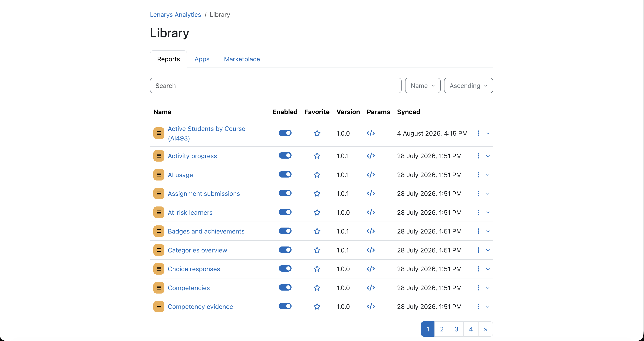Go to page 3
The height and width of the screenshot is (341, 644).
[x=456, y=329]
